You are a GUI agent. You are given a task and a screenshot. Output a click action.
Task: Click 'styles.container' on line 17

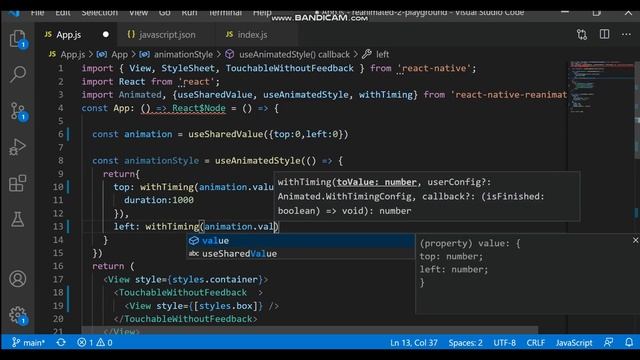coord(215,279)
